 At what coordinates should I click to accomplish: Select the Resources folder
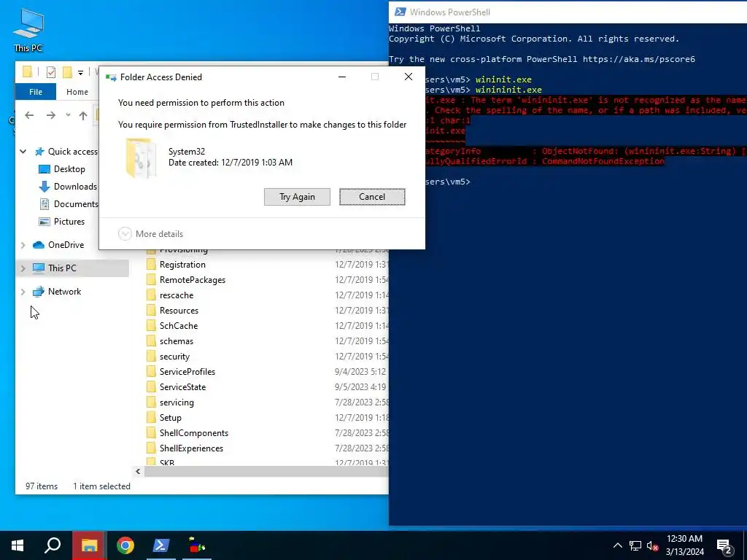(179, 311)
